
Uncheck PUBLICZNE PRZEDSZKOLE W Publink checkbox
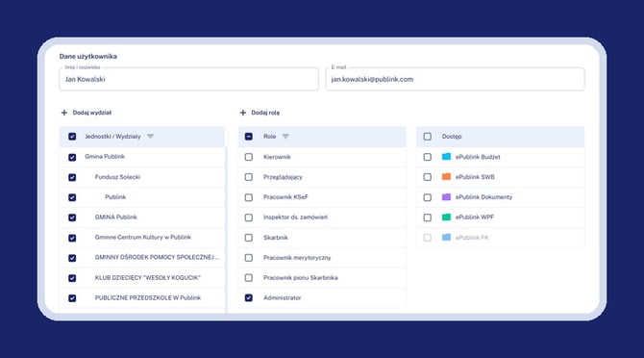pyautogui.click(x=72, y=298)
